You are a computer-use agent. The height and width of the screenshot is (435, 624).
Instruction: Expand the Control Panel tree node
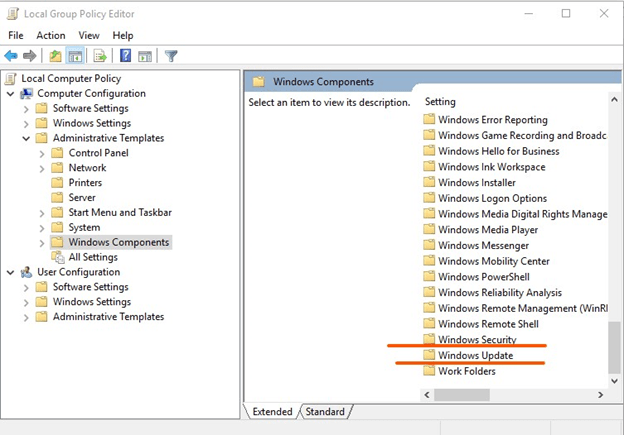tap(42, 154)
